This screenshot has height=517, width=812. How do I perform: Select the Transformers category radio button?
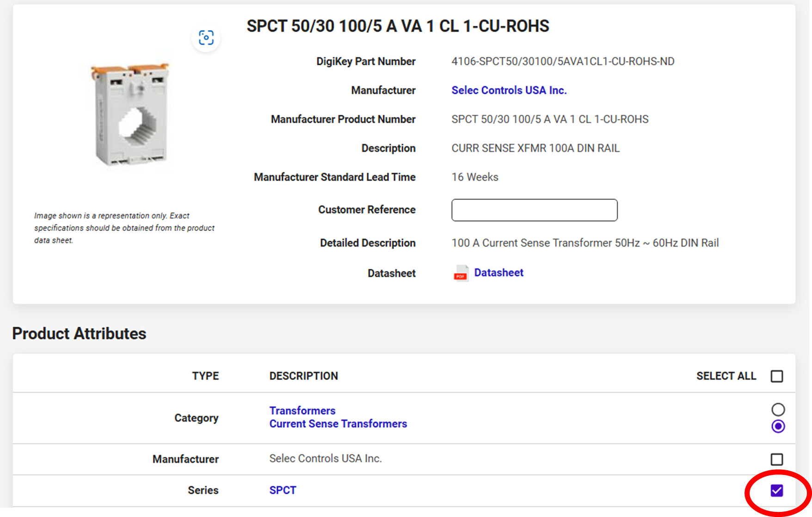(778, 409)
